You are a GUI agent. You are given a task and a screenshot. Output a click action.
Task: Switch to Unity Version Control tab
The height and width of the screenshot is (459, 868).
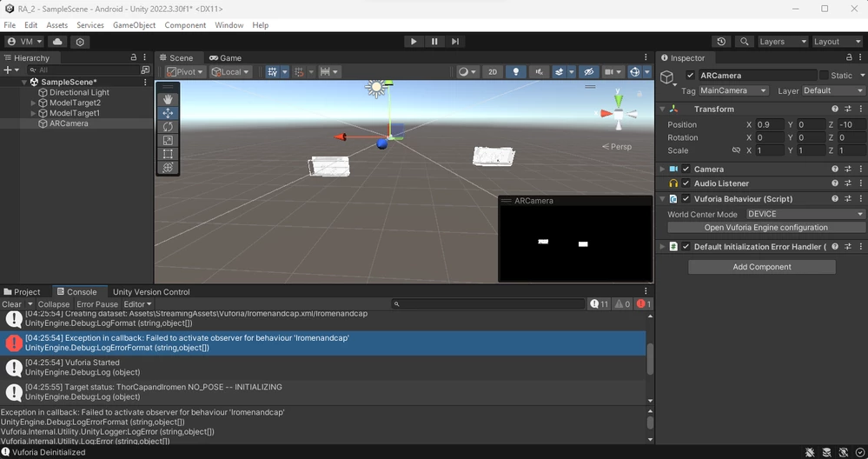(151, 292)
